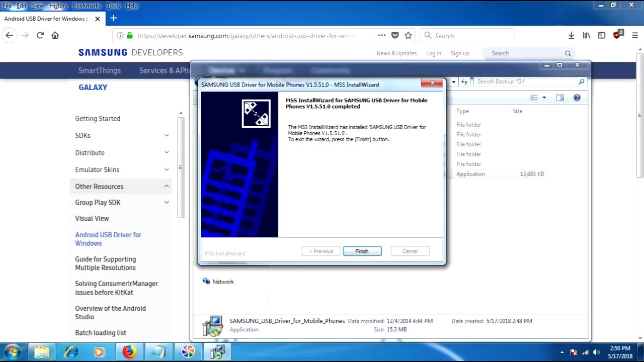Click Finish in the InstallWizard

tap(362, 251)
